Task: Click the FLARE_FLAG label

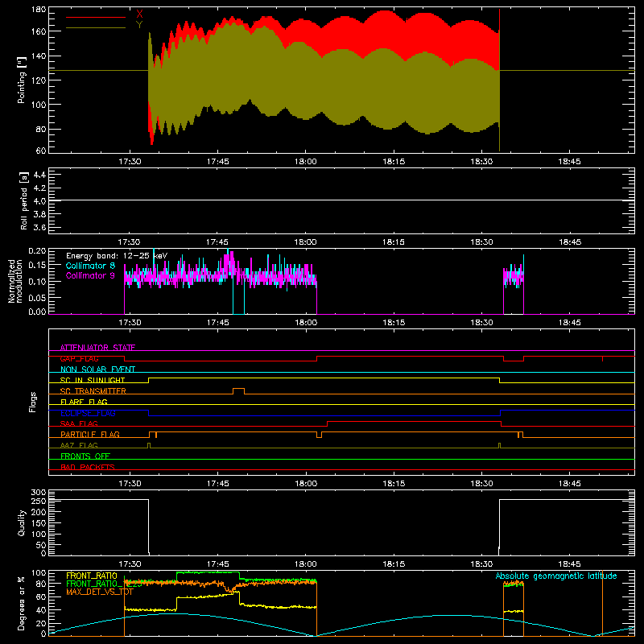Action: [84, 402]
